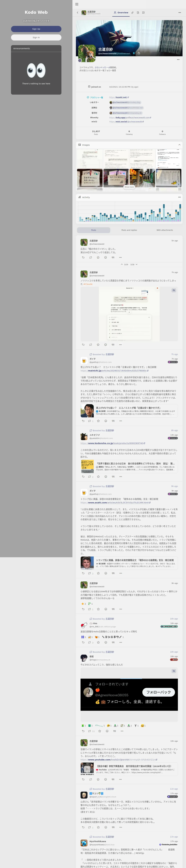Open the Claude screenshot image in post
This screenshot has width=186, height=868.
point(129,314)
